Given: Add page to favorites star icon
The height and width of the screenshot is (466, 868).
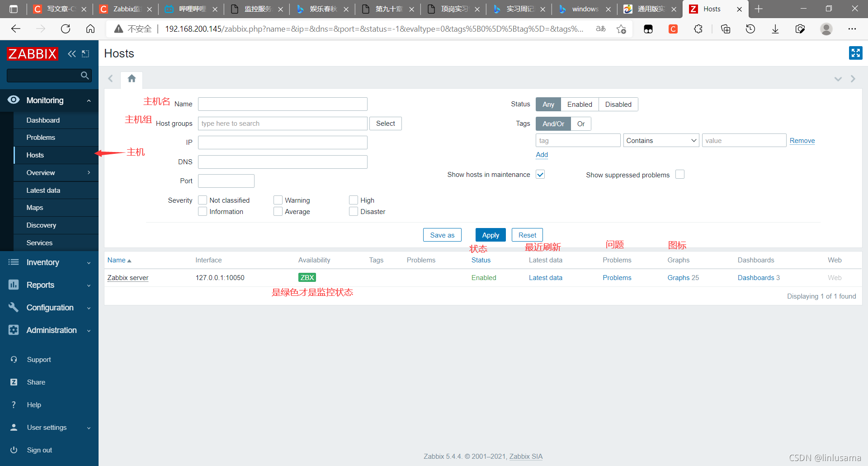Looking at the screenshot, I should 621,29.
